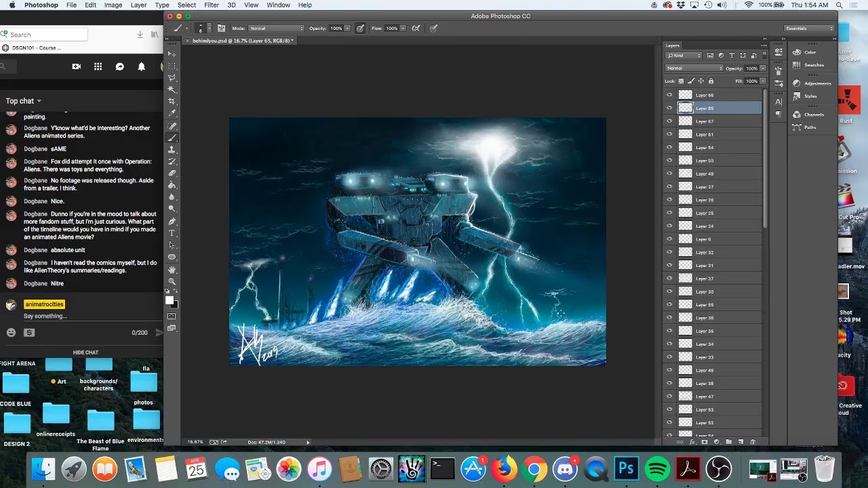This screenshot has width=868, height=488.
Task: Hide Layer 48 with its eye icon
Action: pyautogui.click(x=670, y=371)
